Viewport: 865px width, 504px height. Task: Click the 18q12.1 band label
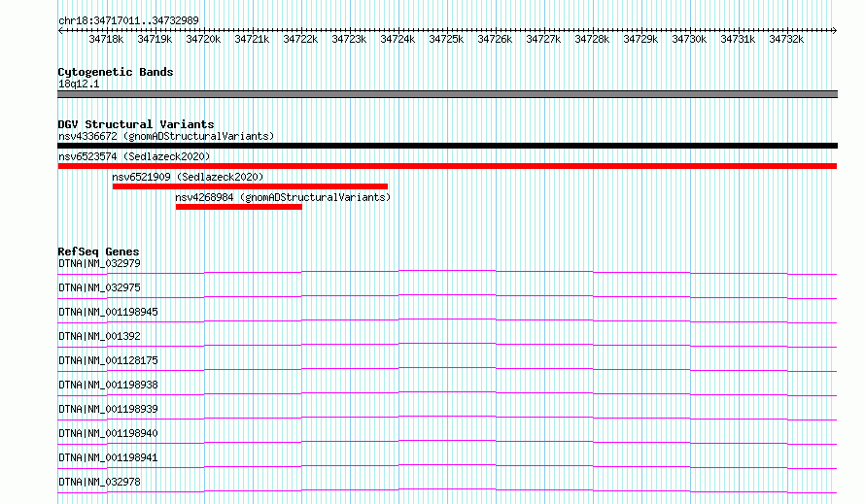click(x=79, y=84)
